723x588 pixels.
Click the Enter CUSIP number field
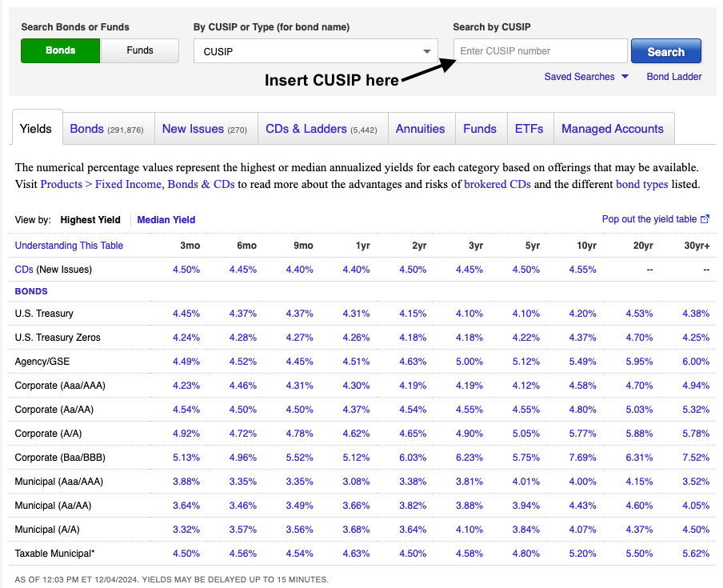coord(541,51)
